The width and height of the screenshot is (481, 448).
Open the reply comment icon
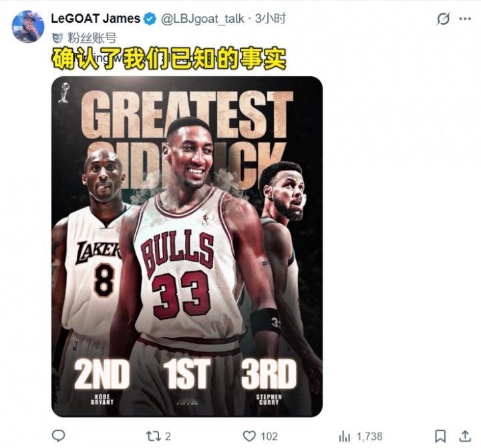[58, 436]
